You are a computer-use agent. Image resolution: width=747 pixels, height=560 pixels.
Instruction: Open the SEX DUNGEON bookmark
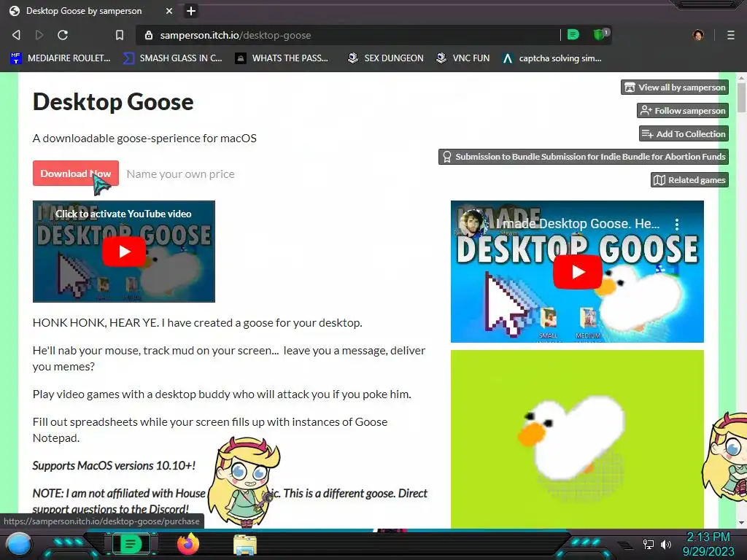[x=386, y=58]
